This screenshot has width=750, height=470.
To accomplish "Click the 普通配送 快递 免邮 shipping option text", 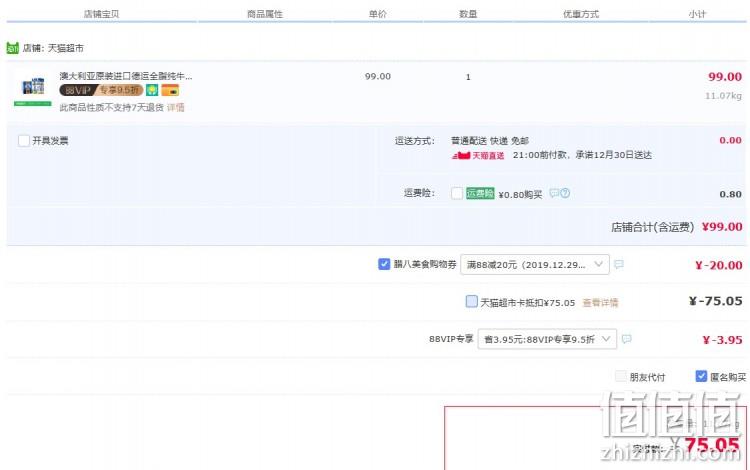I will [490, 141].
